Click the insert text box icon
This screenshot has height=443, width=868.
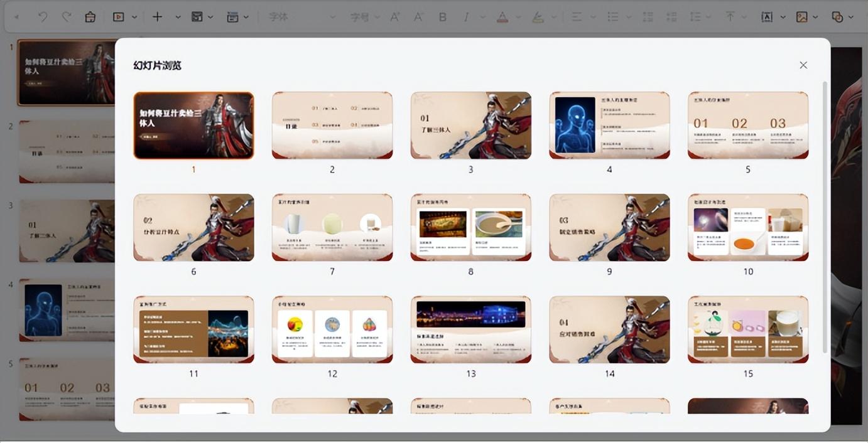pyautogui.click(x=766, y=17)
